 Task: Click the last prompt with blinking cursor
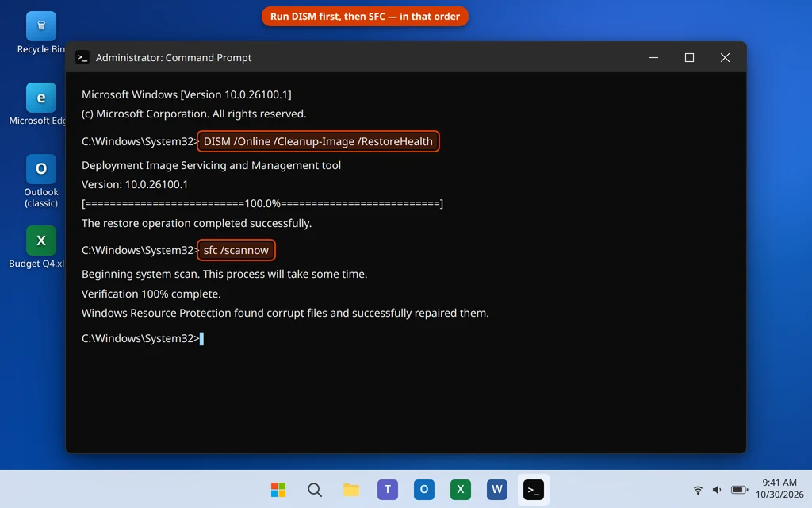[143, 338]
